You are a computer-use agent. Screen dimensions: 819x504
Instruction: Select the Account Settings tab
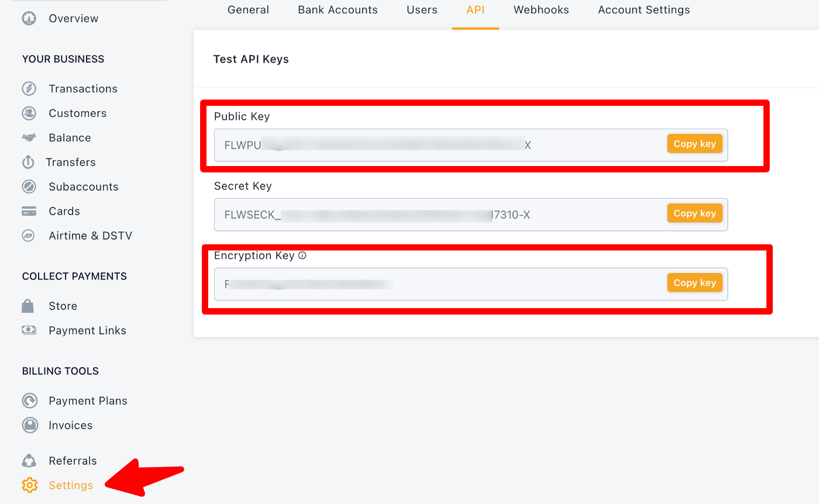[643, 10]
